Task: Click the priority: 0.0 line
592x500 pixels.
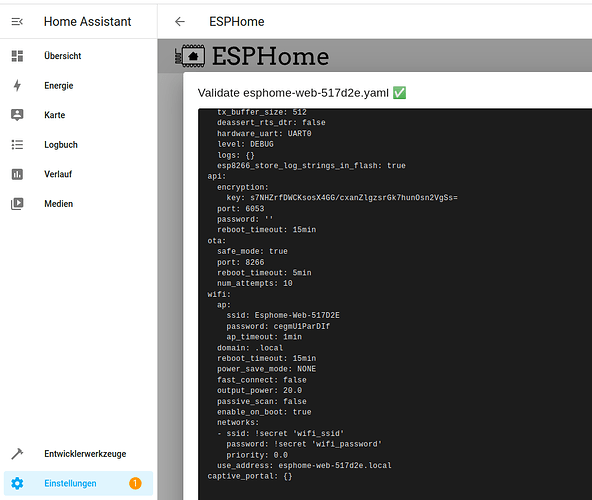Action: (x=257, y=455)
